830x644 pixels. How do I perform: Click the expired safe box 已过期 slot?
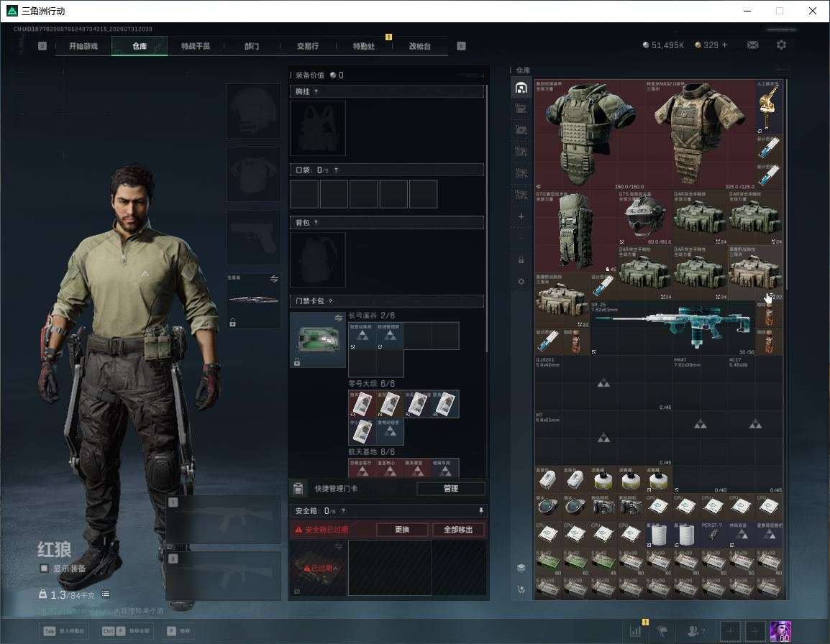pyautogui.click(x=318, y=568)
